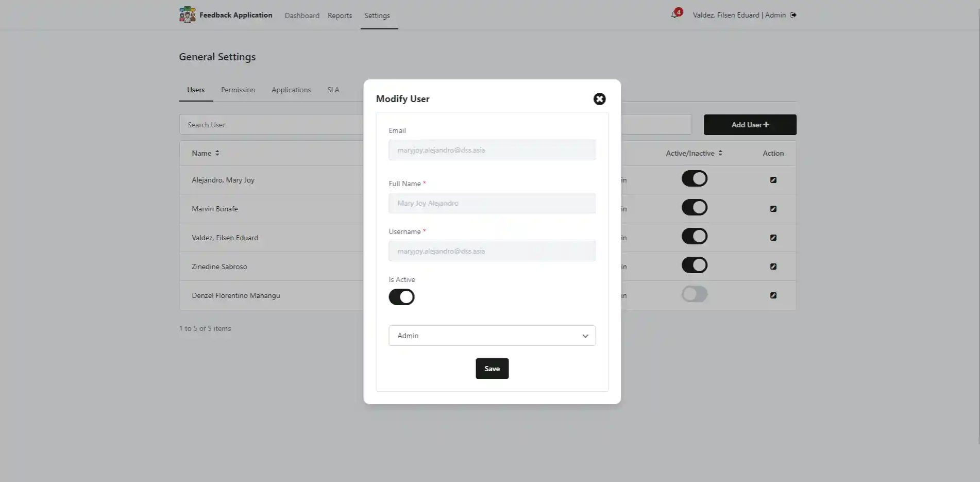This screenshot has width=980, height=482.
Task: Toggle active status for Zinedine Sabroso
Action: point(695,265)
